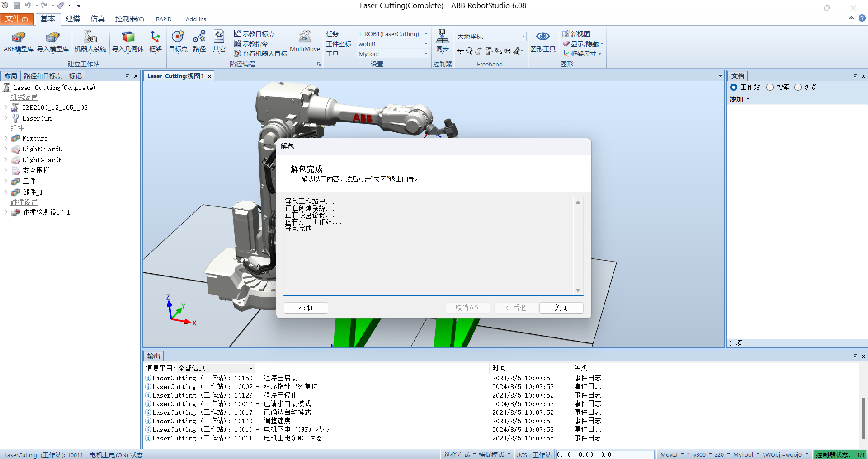This screenshot has width=868, height=459.
Task: Select the Freehand jog reorient tool
Action: point(507,52)
